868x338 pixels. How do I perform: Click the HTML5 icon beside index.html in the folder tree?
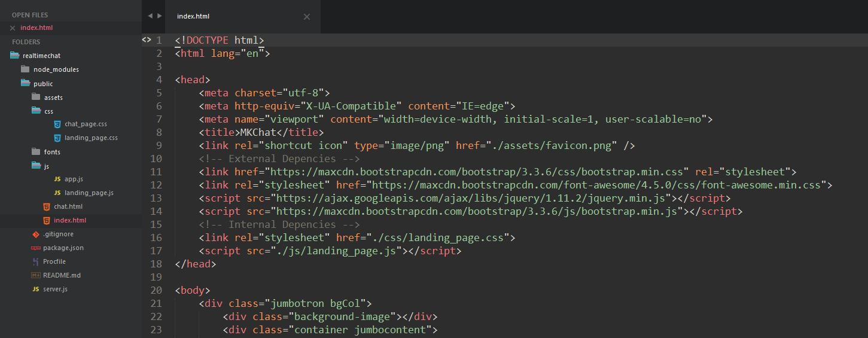point(47,220)
